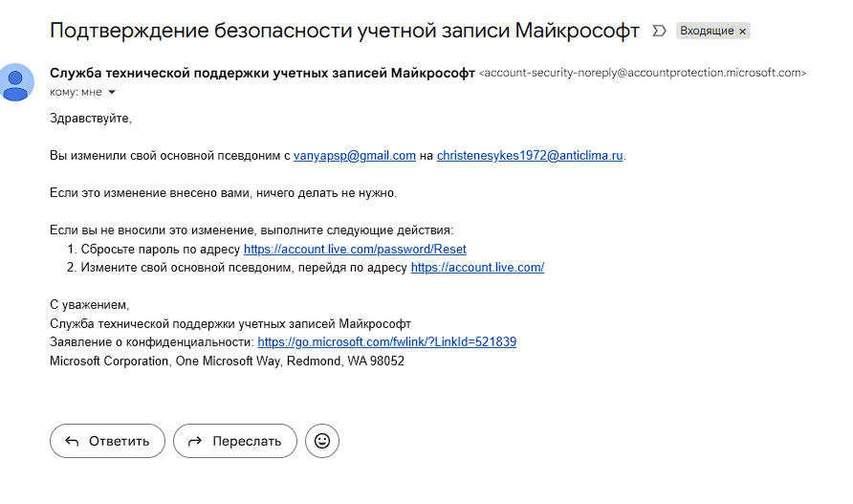
Task: Click the 'Microsoft Corporation, One Microsoft Way' address line
Action: point(227,362)
